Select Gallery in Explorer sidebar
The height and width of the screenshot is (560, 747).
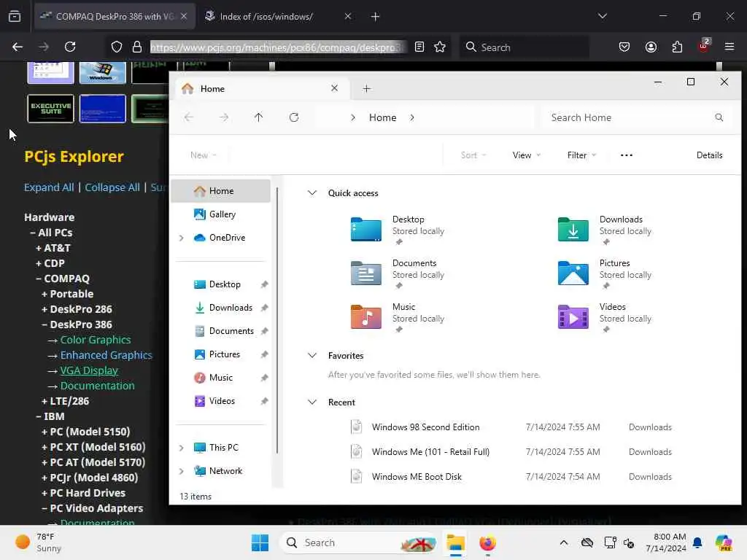tap(221, 214)
